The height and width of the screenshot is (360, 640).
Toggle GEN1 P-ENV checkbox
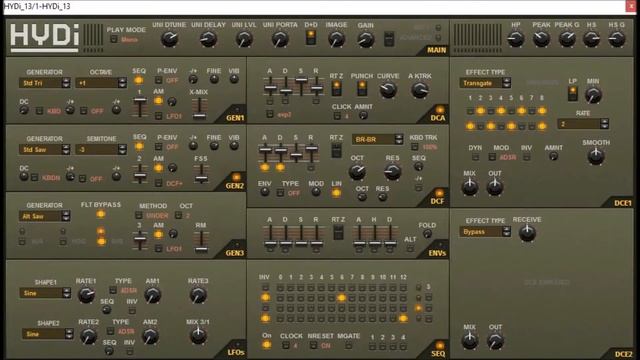[x=159, y=80]
